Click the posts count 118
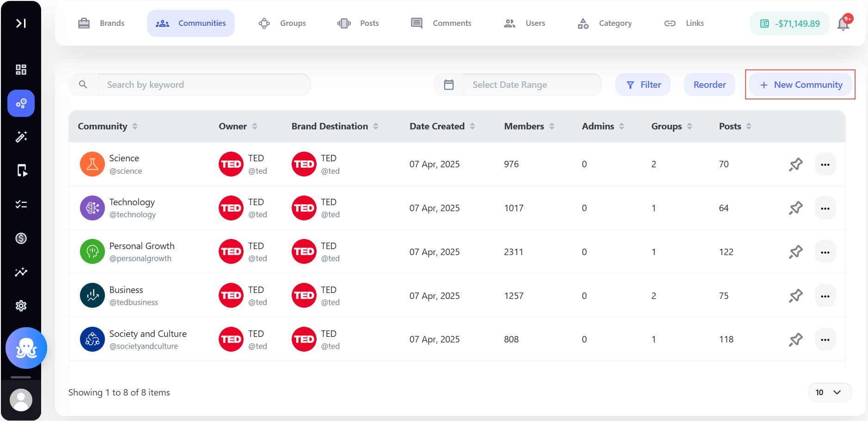Screen dimensions: 868x421 coord(726,339)
